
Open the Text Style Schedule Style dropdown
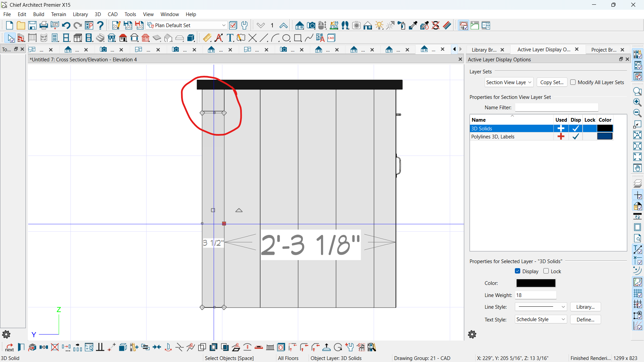pyautogui.click(x=541, y=319)
